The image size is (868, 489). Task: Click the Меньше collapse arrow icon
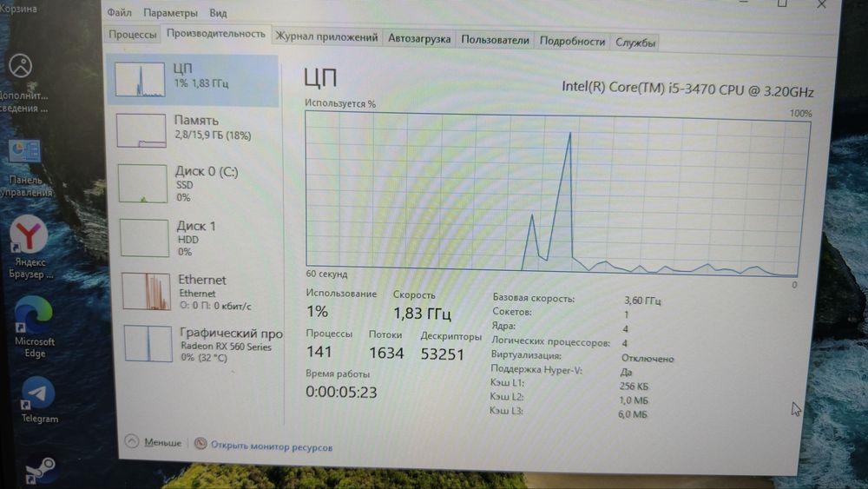[132, 441]
